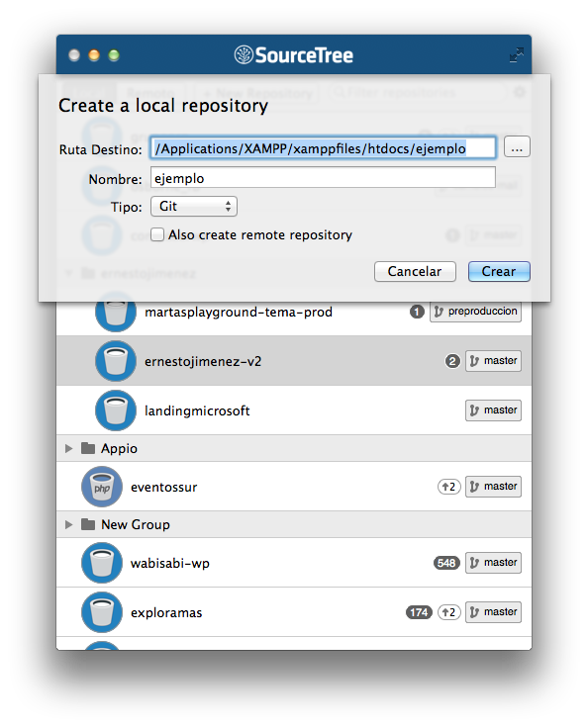The width and height of the screenshot is (588, 728).
Task: Click the exploramas repository bucket icon
Action: click(102, 612)
